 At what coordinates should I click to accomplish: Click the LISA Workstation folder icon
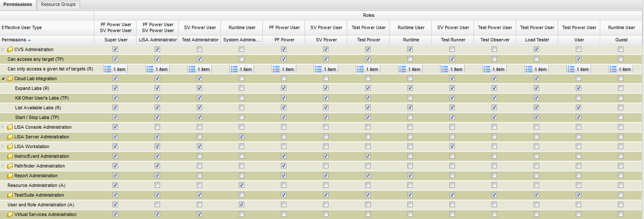point(10,146)
